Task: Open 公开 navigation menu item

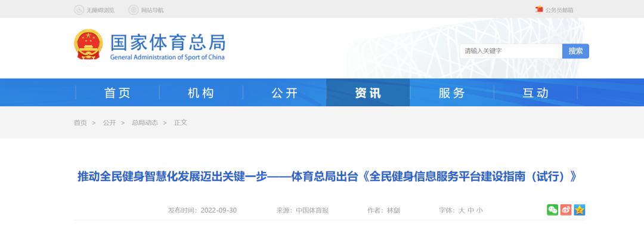Action: click(x=284, y=93)
